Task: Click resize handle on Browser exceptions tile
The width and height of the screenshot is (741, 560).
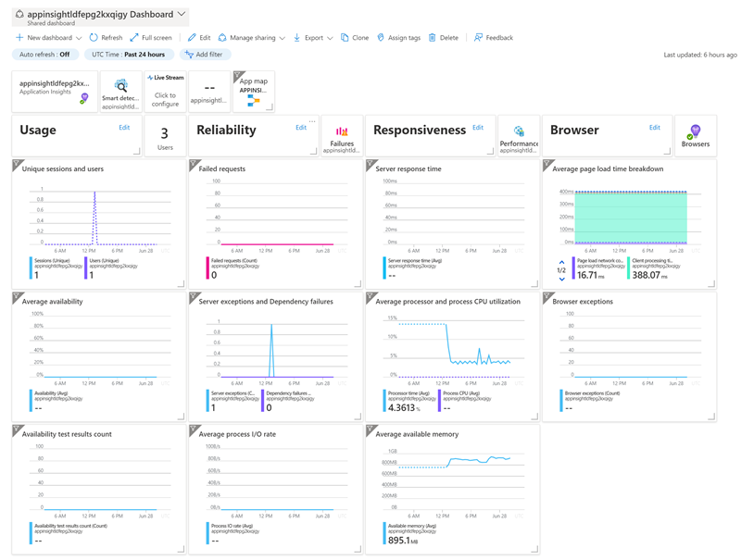Action: click(x=711, y=417)
